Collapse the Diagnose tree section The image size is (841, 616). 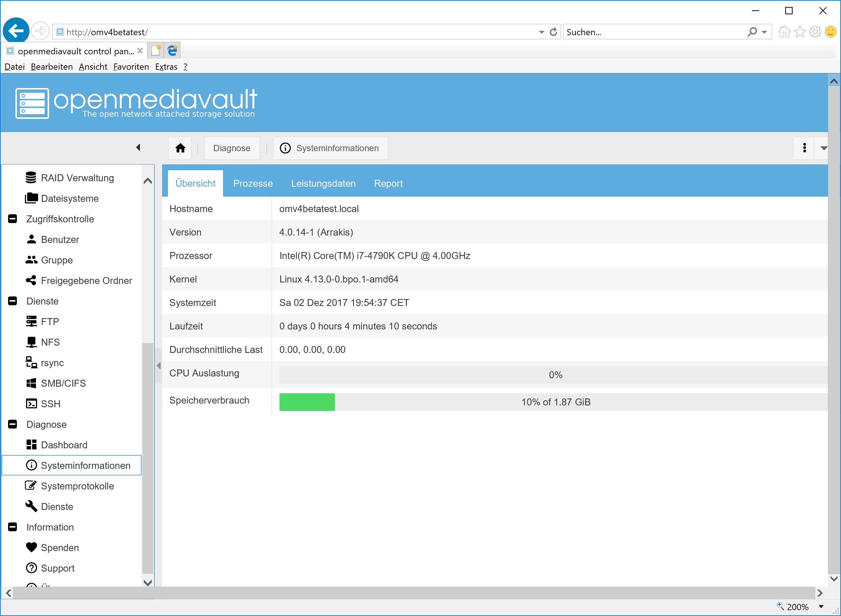pos(12,424)
